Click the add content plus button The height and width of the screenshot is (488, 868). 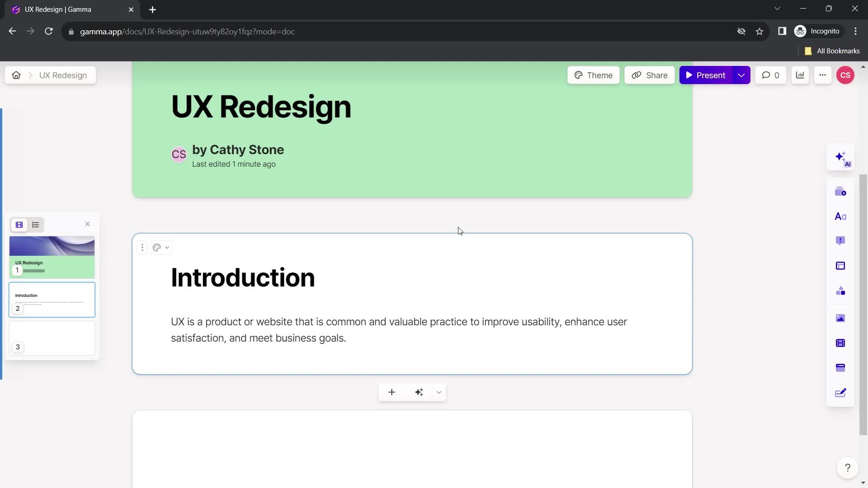[x=392, y=392]
